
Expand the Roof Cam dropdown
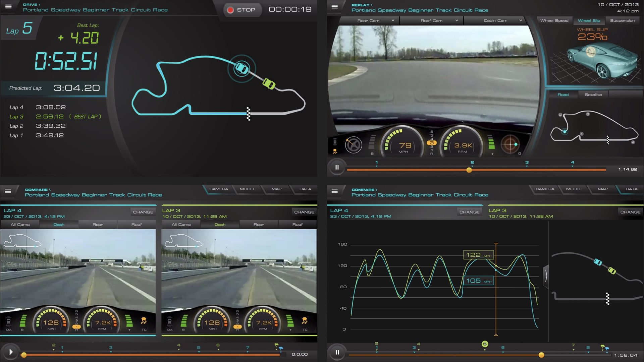(457, 20)
